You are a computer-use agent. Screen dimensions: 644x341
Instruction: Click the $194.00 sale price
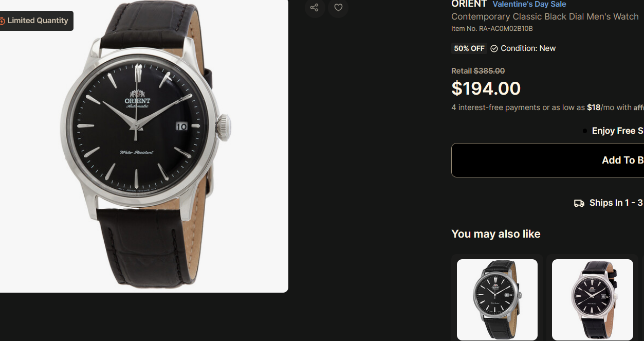(486, 88)
